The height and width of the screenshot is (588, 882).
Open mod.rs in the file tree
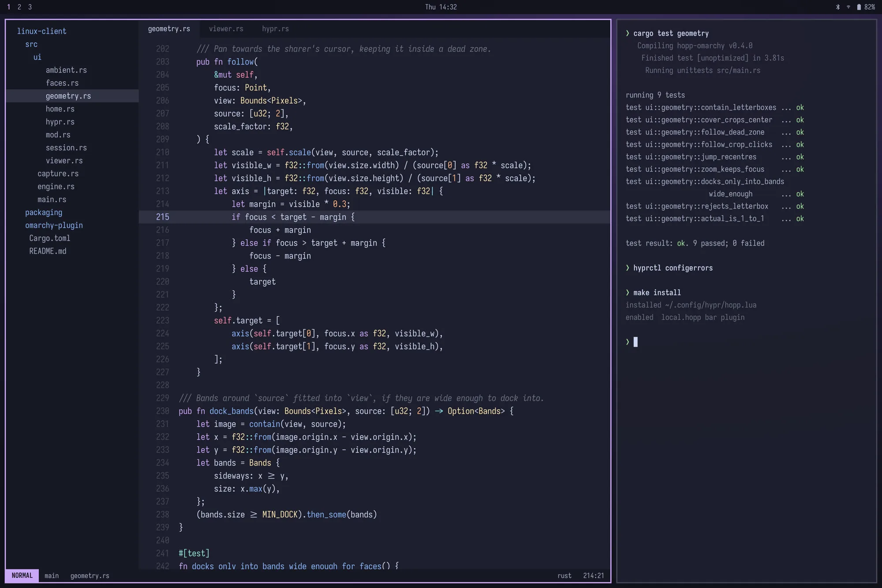(58, 135)
